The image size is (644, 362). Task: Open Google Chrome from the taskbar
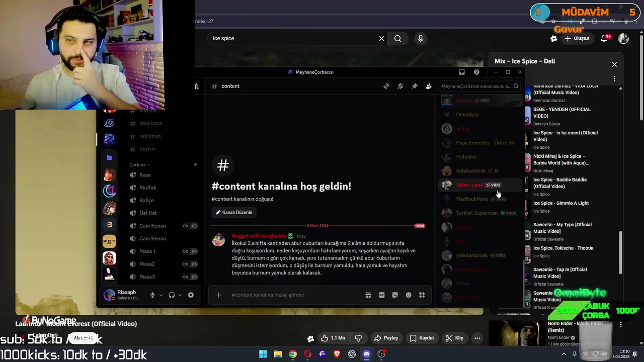(293, 354)
